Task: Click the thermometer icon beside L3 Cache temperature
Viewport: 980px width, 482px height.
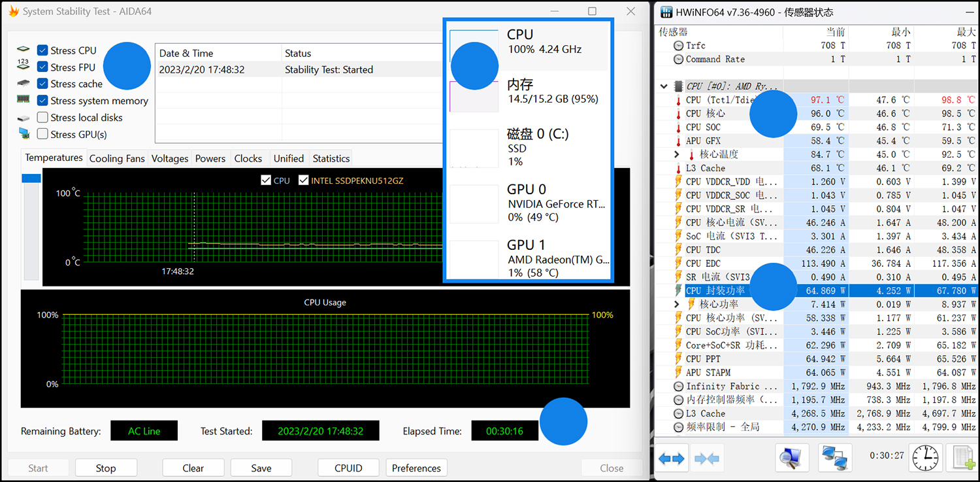Action: point(678,168)
